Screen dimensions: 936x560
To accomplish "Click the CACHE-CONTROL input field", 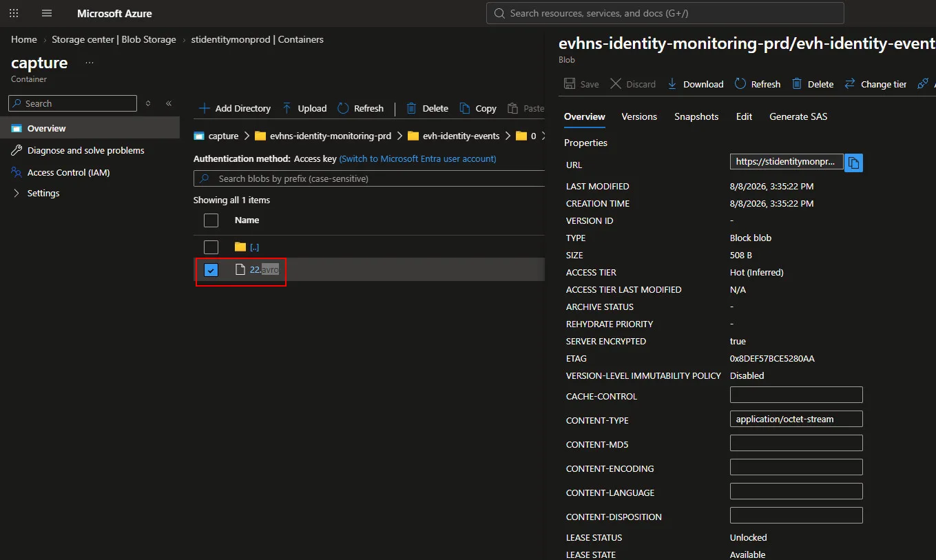I will click(x=796, y=395).
